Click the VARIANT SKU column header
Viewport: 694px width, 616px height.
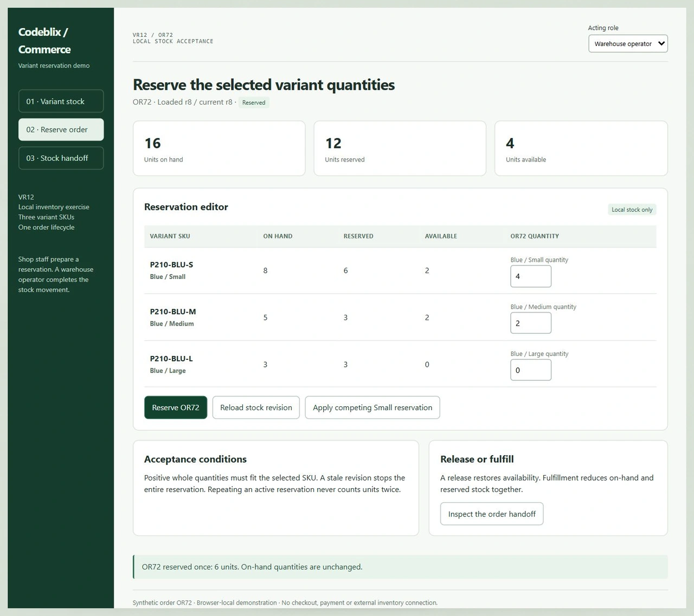point(170,236)
